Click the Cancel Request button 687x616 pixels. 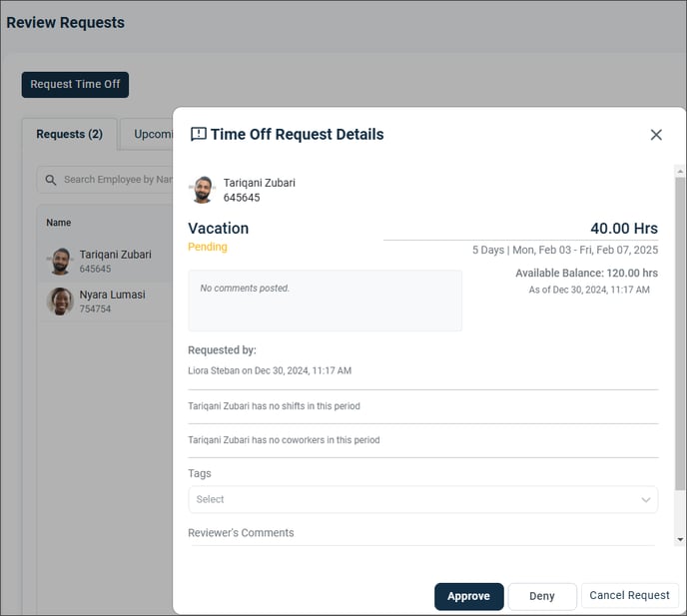click(629, 595)
